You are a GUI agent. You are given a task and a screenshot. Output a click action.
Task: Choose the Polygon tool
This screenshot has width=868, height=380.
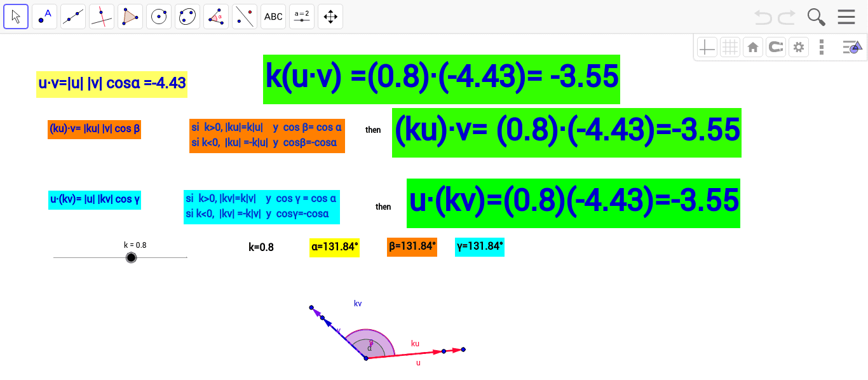click(x=130, y=16)
